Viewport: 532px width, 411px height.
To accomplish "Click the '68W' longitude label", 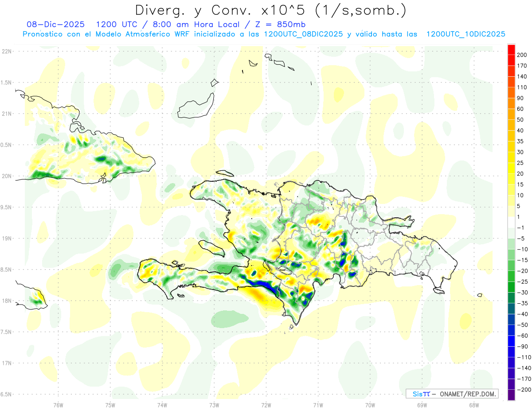I will pyautogui.click(x=474, y=405).
